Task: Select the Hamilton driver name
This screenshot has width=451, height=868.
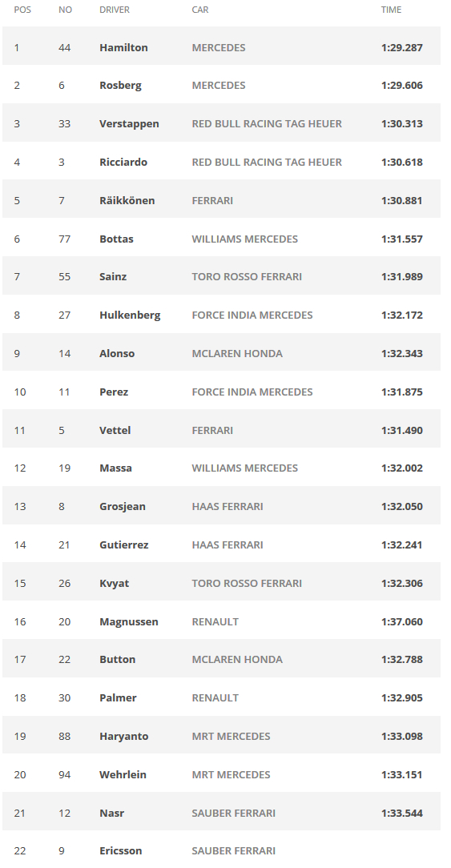Action: (x=123, y=47)
